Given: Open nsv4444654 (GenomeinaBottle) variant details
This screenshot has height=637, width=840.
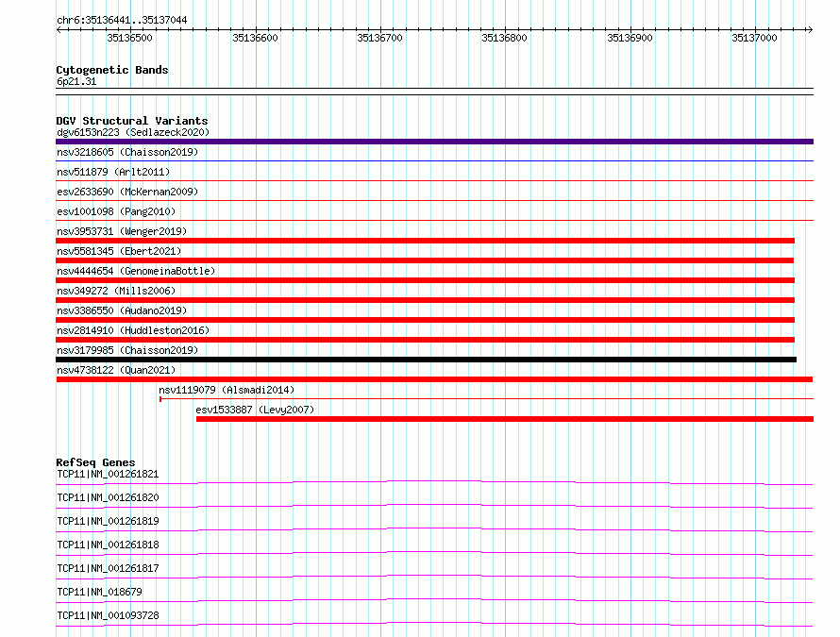Looking at the screenshot, I should coord(136,271).
